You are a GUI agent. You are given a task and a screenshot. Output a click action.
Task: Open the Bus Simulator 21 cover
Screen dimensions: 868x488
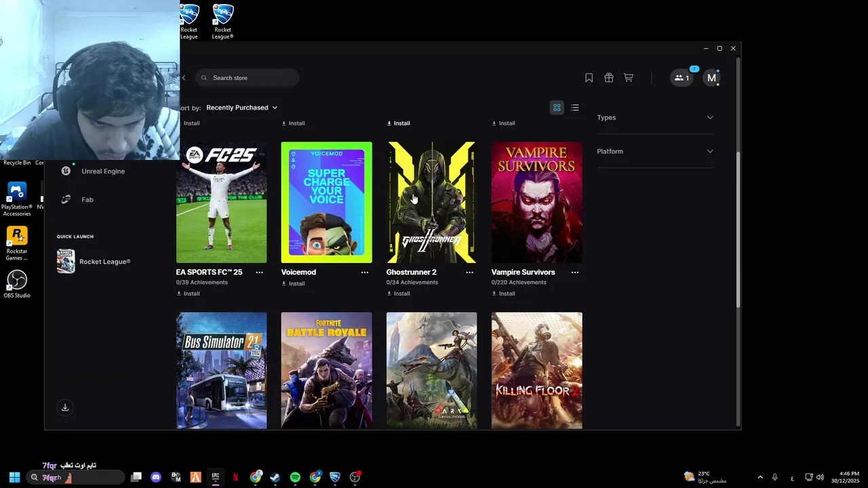click(222, 371)
